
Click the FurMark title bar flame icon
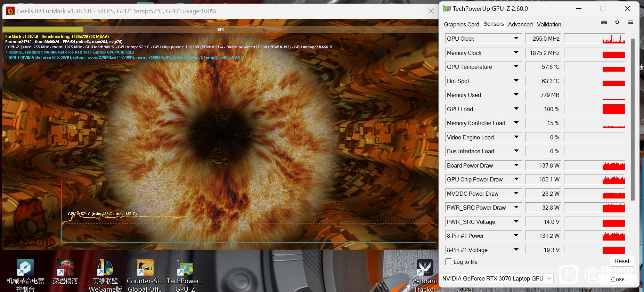[x=10, y=11]
